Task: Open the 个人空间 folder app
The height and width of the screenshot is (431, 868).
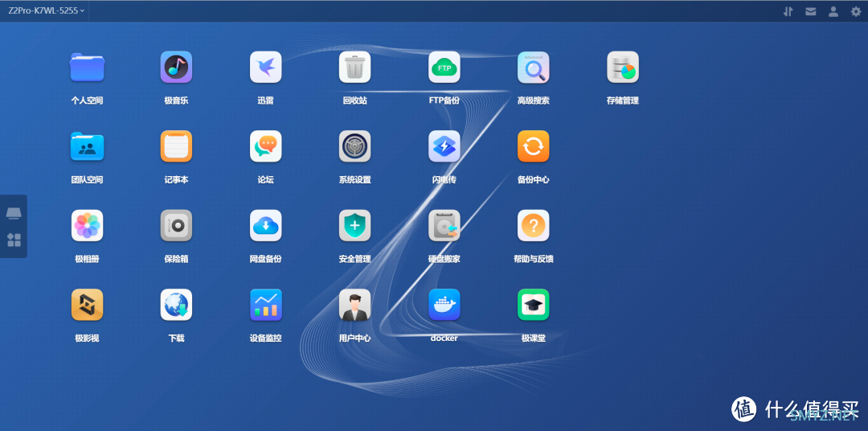Action: click(87, 67)
